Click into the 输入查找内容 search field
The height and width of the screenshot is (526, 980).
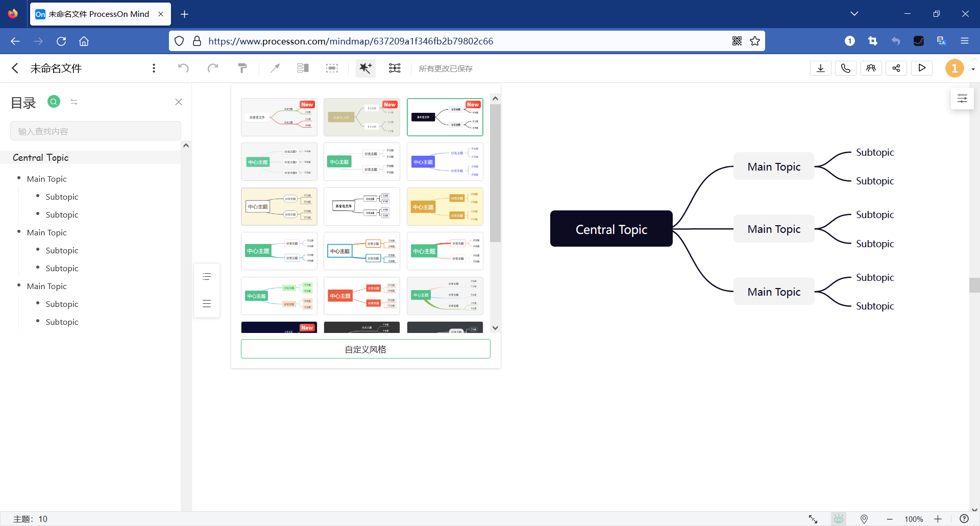(95, 131)
